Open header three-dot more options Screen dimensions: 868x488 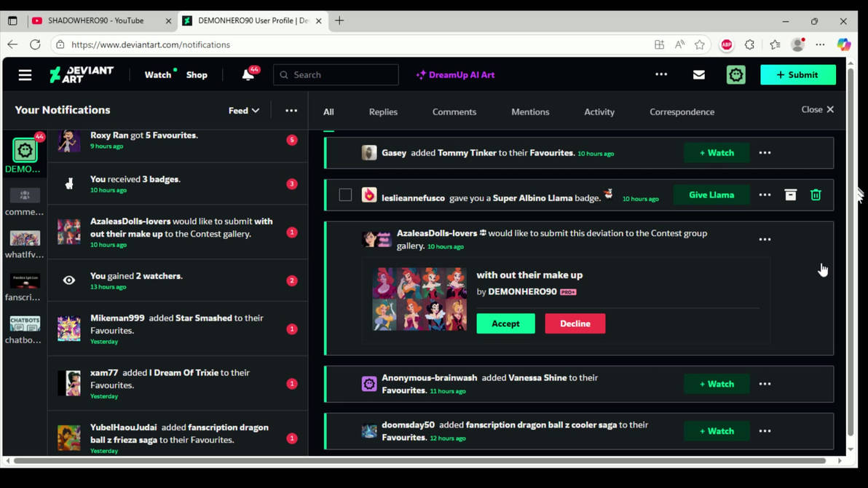tap(661, 74)
